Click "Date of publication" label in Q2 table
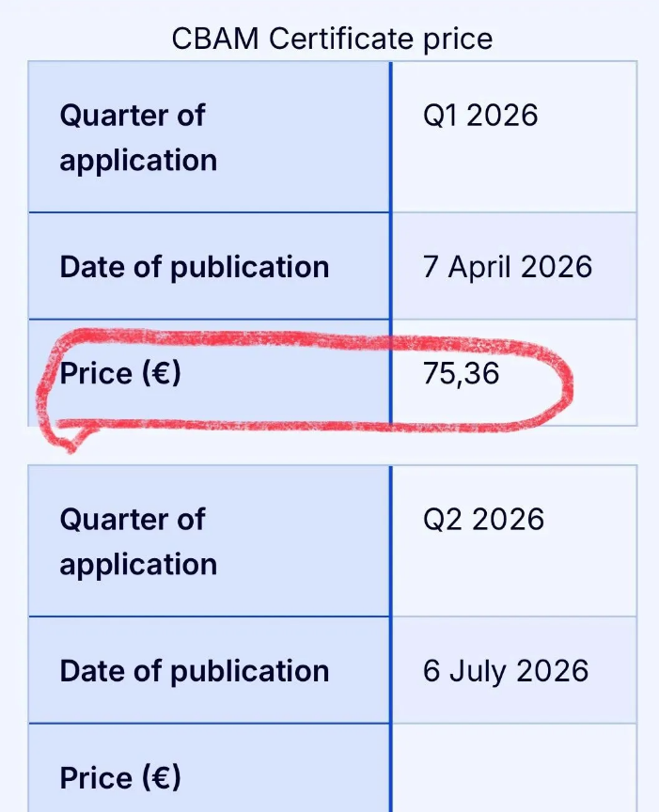The height and width of the screenshot is (812, 659). tap(195, 671)
